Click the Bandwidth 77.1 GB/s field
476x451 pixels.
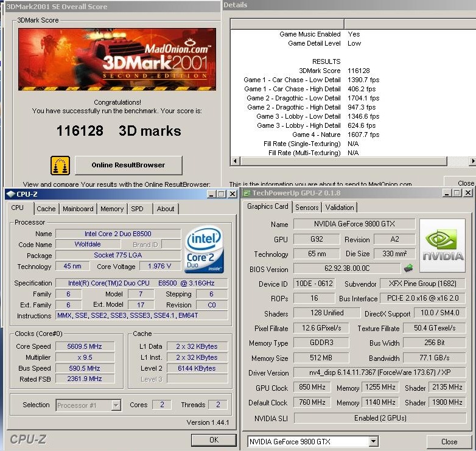pyautogui.click(x=435, y=357)
